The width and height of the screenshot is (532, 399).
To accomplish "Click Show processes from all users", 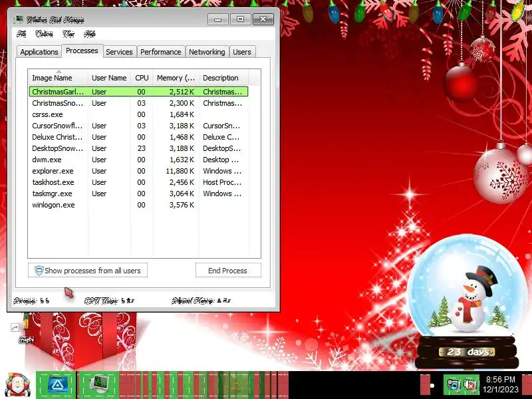I will [88, 271].
